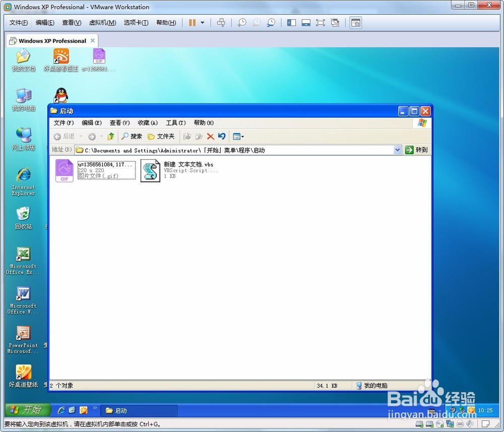
Task: Select Internet Explorer desktop icon
Action: coord(24,181)
